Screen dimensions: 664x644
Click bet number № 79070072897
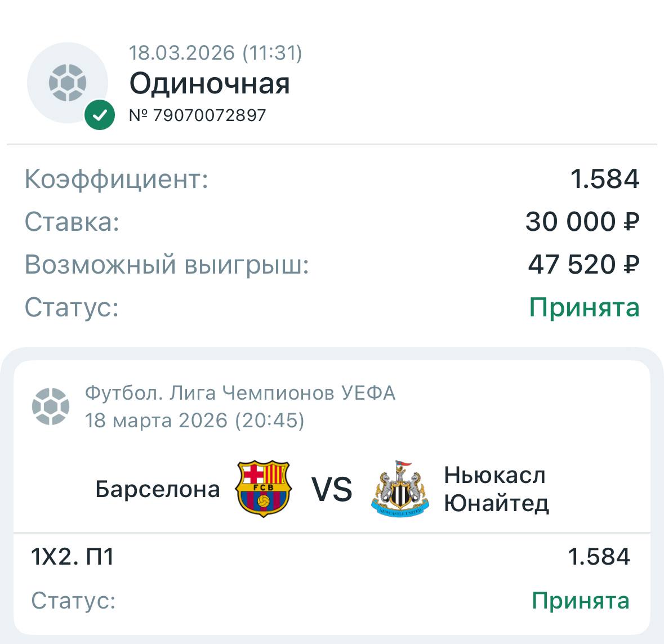pyautogui.click(x=197, y=115)
